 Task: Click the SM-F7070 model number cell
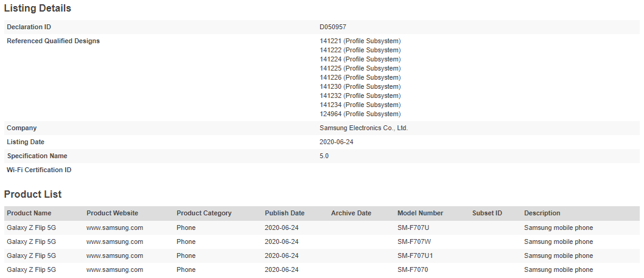pyautogui.click(x=413, y=269)
